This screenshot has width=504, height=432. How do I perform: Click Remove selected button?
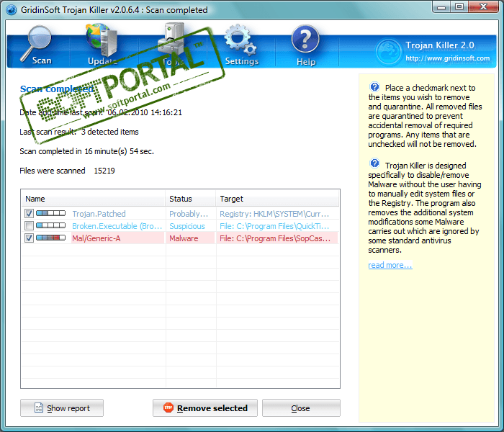205,408
